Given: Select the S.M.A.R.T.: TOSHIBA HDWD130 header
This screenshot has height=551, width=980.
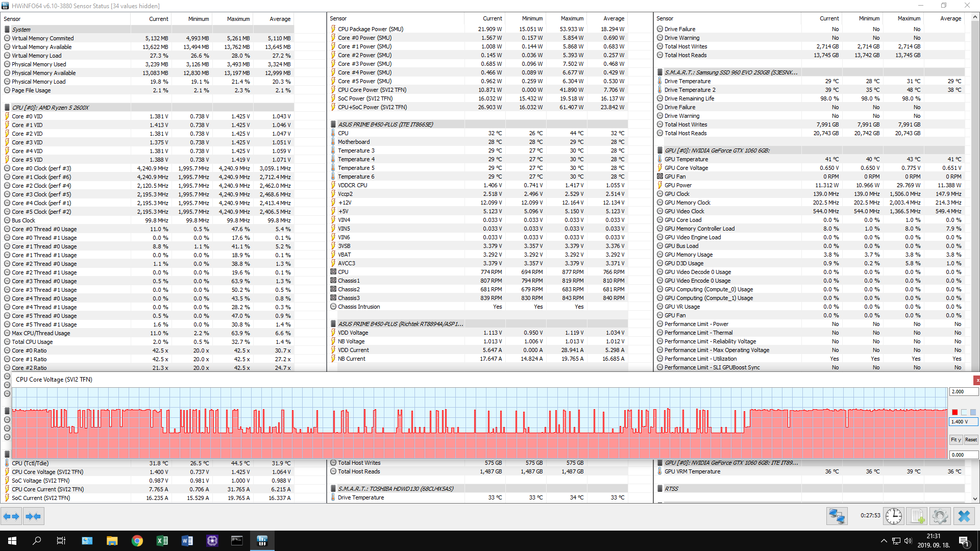Looking at the screenshot, I should click(478, 489).
